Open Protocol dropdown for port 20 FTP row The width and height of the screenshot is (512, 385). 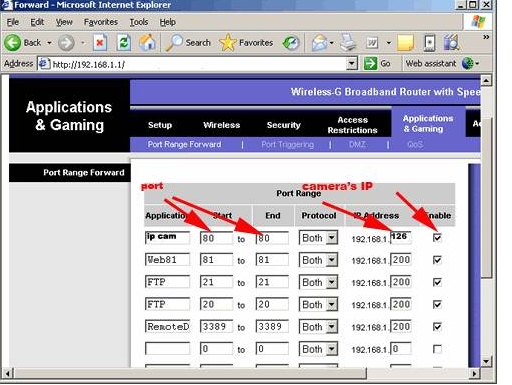click(x=318, y=305)
